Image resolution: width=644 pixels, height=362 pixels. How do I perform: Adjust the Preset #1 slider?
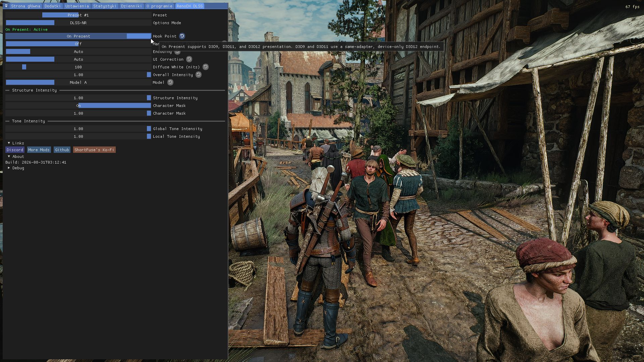click(x=78, y=15)
